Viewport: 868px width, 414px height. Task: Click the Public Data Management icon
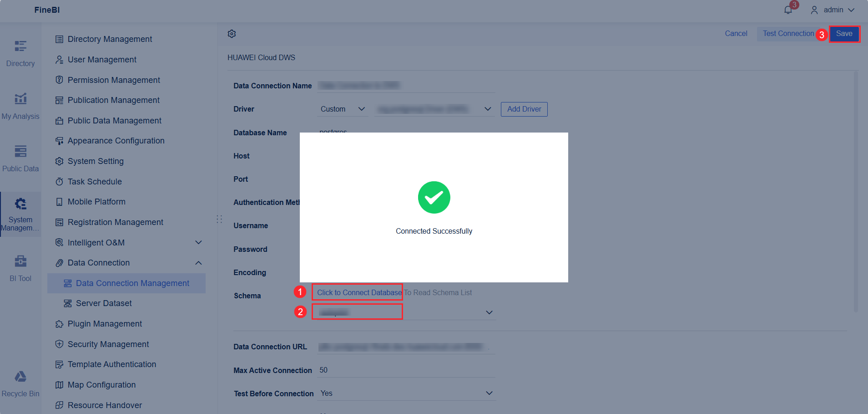(59, 121)
